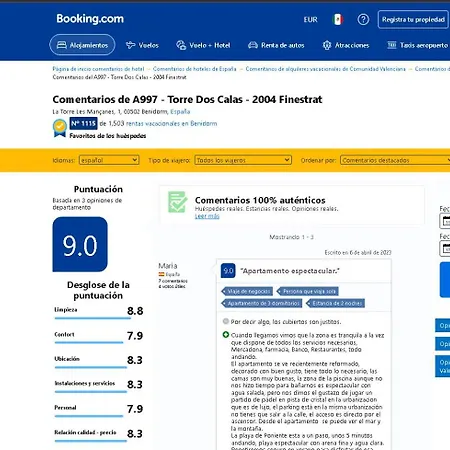Click the guest favorites award badge

coord(60,128)
